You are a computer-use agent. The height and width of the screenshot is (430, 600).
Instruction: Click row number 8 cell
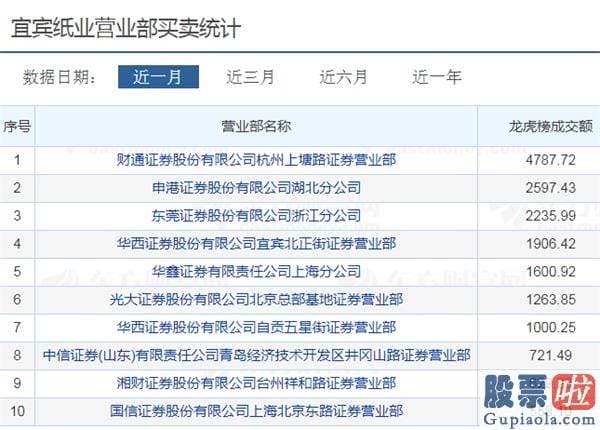coord(17,355)
